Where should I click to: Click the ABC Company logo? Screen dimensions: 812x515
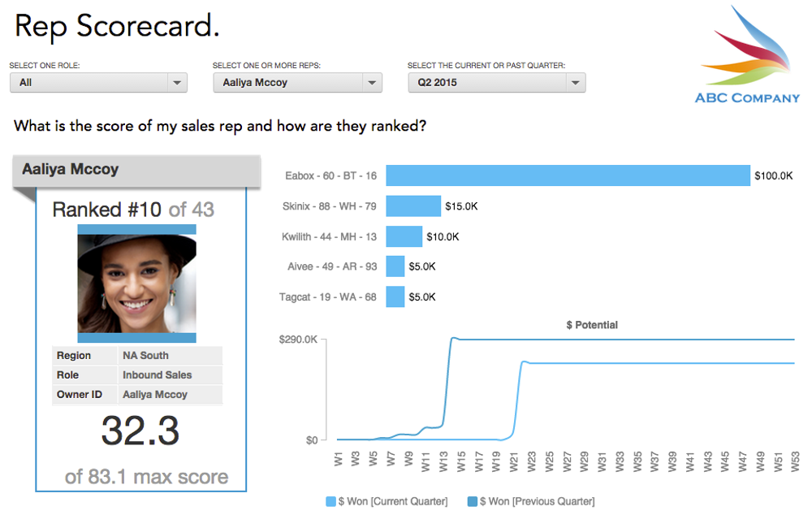[x=747, y=55]
